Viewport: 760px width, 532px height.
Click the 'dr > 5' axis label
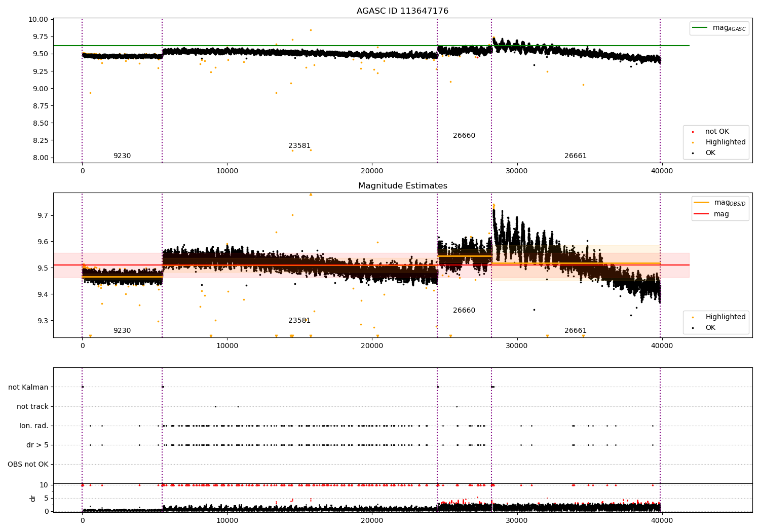[x=37, y=445]
